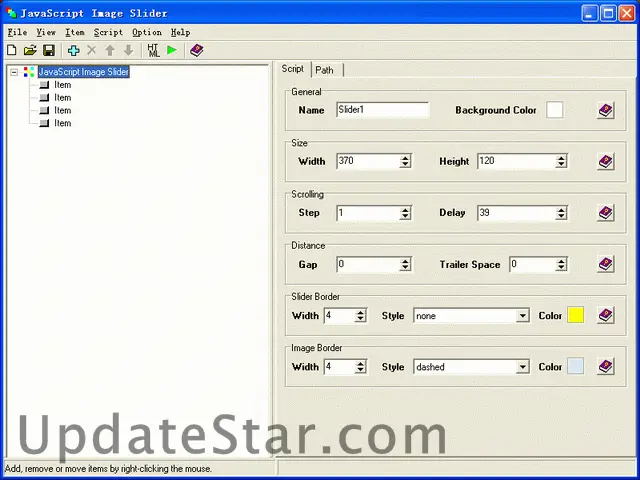Open the Option menu
The height and width of the screenshot is (480, 640).
(147, 32)
